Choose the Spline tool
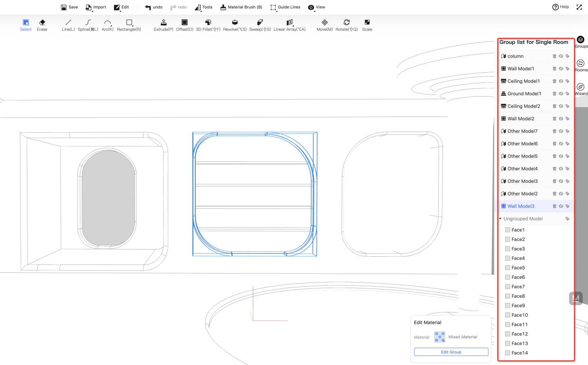Screen dimensions: 588x365 [x=88, y=25]
